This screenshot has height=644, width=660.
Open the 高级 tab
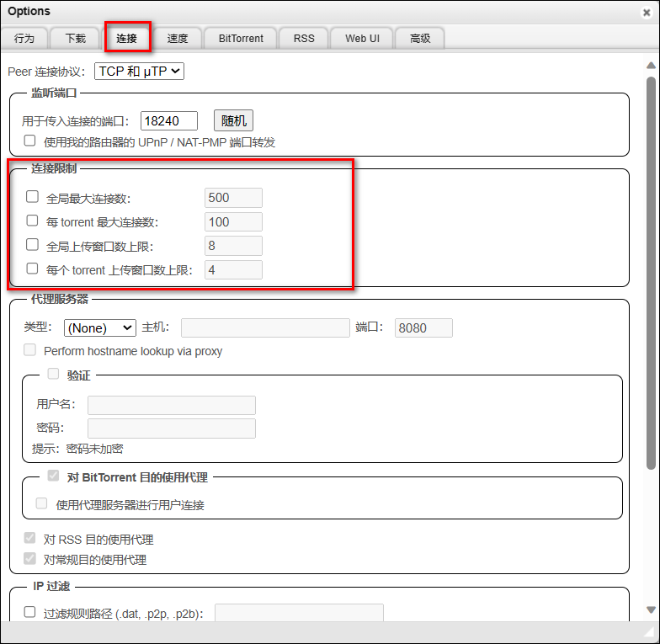coord(420,39)
